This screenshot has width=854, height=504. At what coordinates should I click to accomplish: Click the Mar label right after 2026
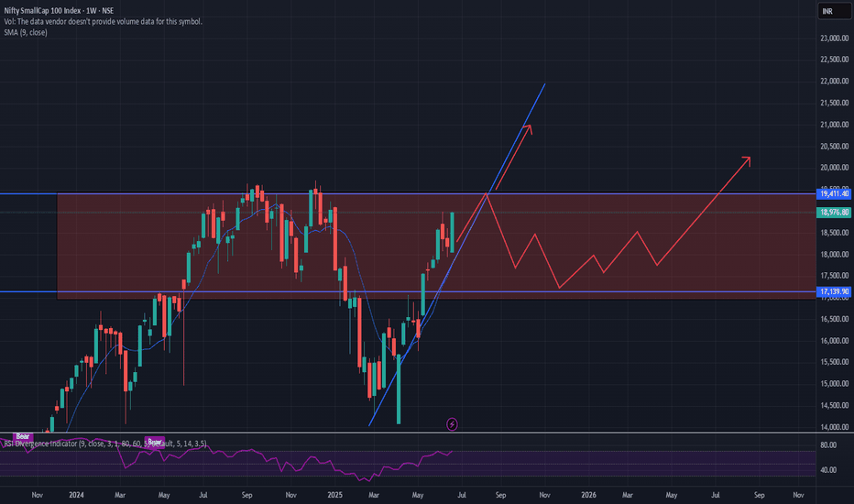628,495
